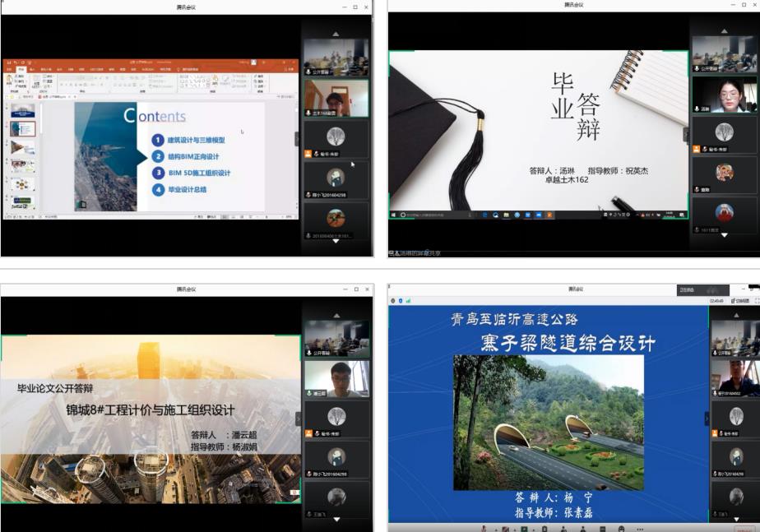This screenshot has height=532, width=760.
Task: Select 汤琳's video thumbnail in participant list
Action: pyautogui.click(x=723, y=93)
